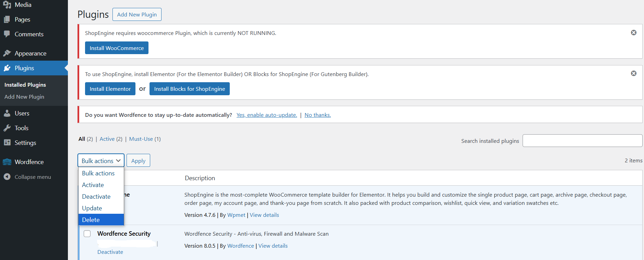Click Install WooCommerce button
Screen dimensions: 644x260
pyautogui.click(x=117, y=48)
